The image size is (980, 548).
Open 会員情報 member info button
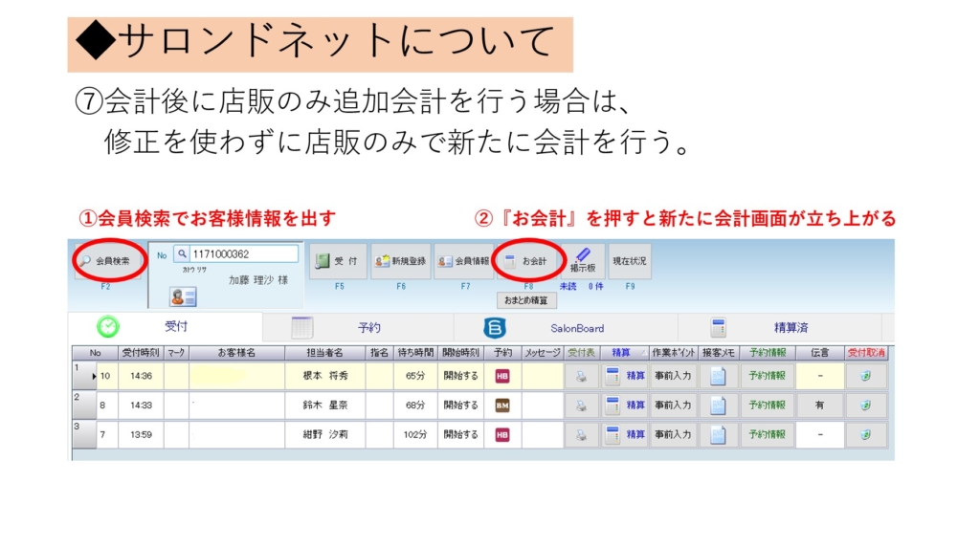point(464,261)
